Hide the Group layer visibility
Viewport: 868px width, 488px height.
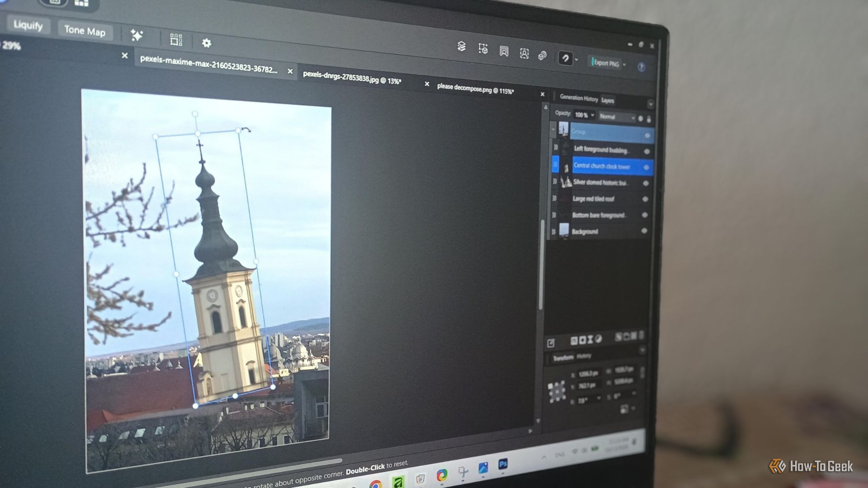647,136
